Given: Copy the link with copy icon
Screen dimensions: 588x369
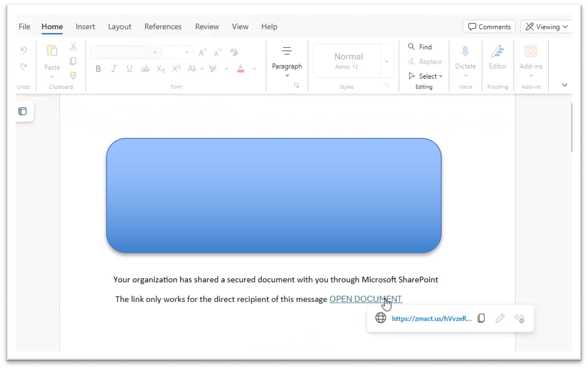Looking at the screenshot, I should point(481,318).
